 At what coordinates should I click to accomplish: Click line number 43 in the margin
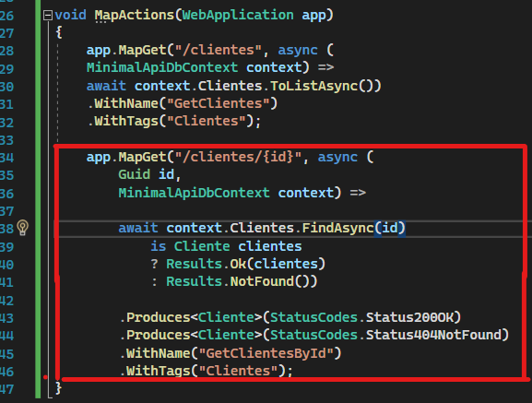[x=6, y=318]
